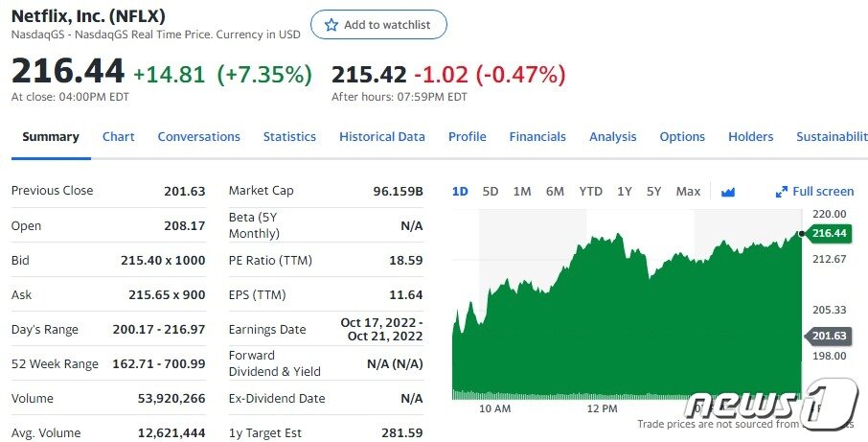The width and height of the screenshot is (868, 442).
Task: Open the Conversations tab
Action: coord(198,137)
